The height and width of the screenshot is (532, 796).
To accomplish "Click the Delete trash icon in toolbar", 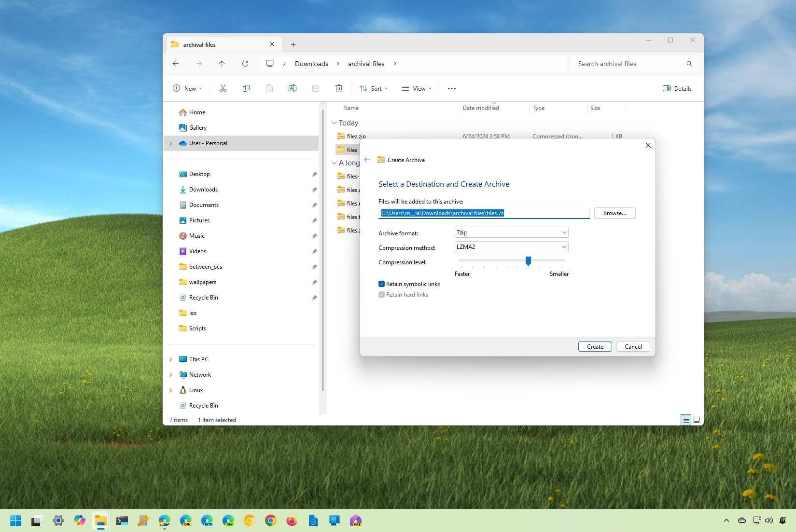I will (x=339, y=88).
